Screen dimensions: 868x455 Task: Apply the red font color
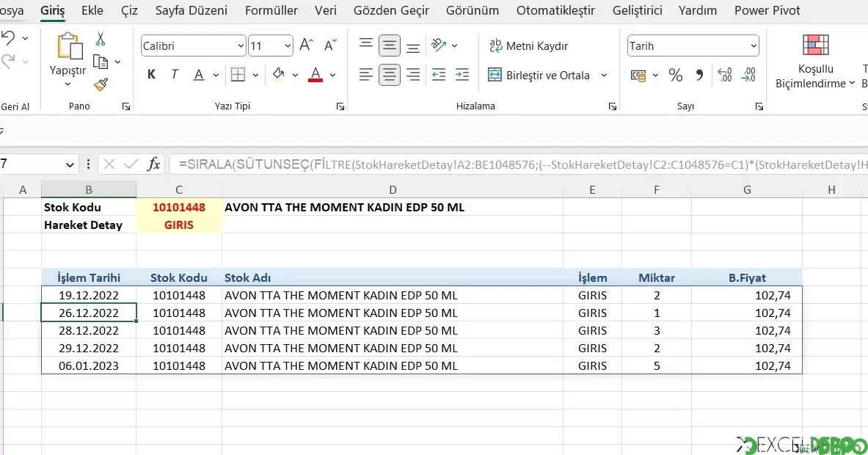[x=316, y=75]
